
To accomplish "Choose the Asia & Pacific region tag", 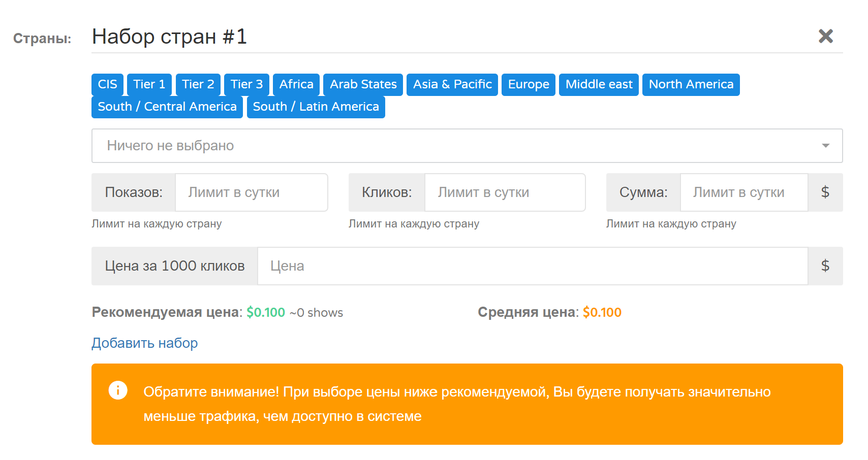I will coord(452,84).
